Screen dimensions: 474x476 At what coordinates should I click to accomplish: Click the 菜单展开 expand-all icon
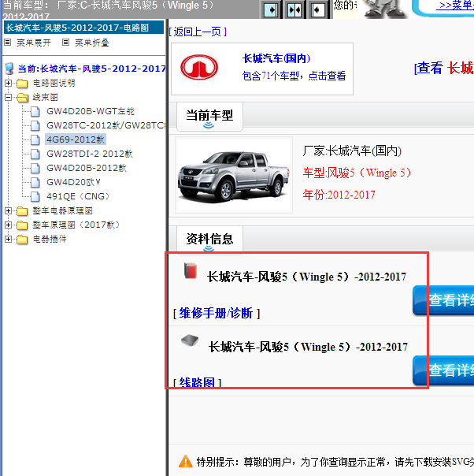coord(7,43)
